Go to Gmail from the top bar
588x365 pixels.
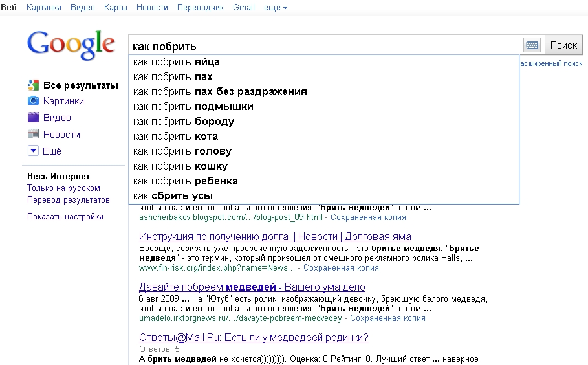click(x=244, y=8)
